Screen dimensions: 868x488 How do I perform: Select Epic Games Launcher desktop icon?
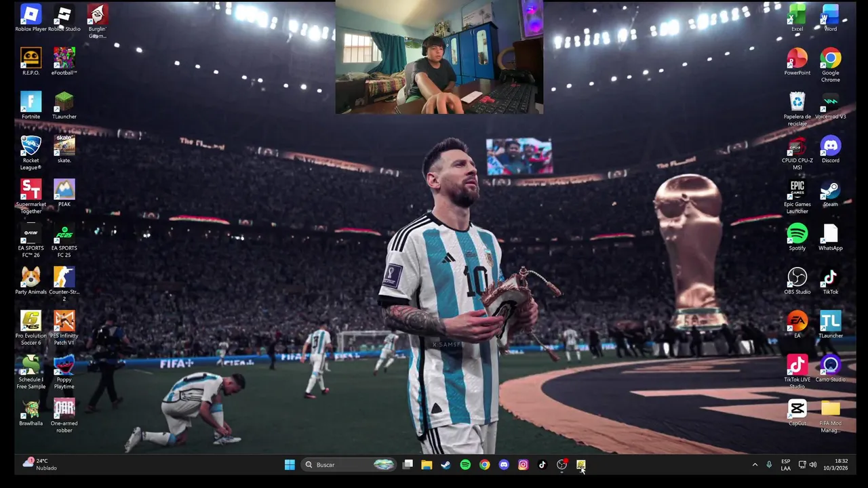pyautogui.click(x=797, y=197)
